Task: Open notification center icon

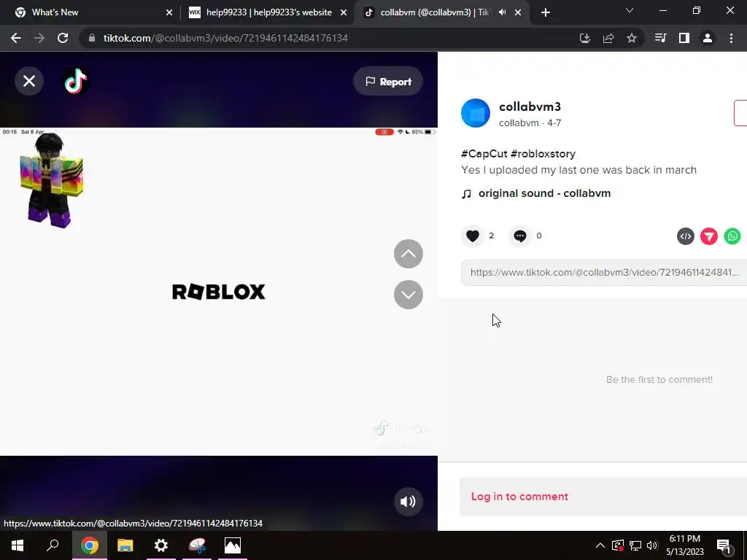Action: click(723, 545)
